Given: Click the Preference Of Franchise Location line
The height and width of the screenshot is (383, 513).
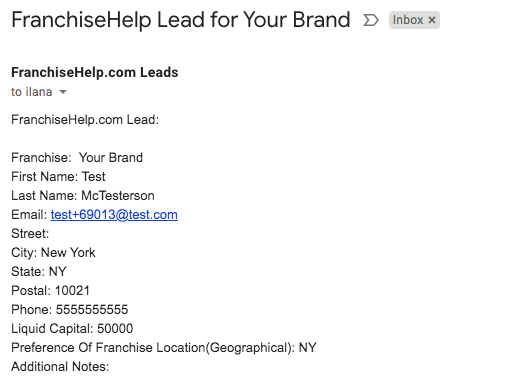Looking at the screenshot, I should tap(164, 348).
